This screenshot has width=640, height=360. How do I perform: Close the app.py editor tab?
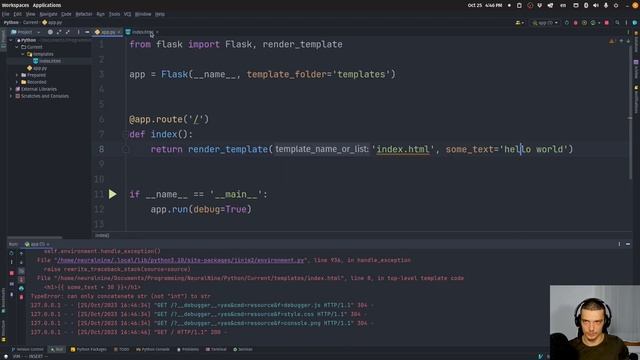pos(119,32)
